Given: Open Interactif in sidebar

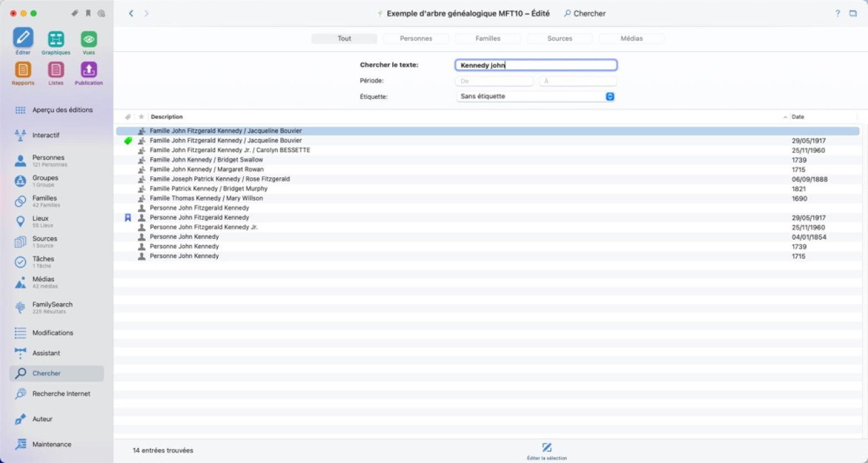Looking at the screenshot, I should [57, 135].
